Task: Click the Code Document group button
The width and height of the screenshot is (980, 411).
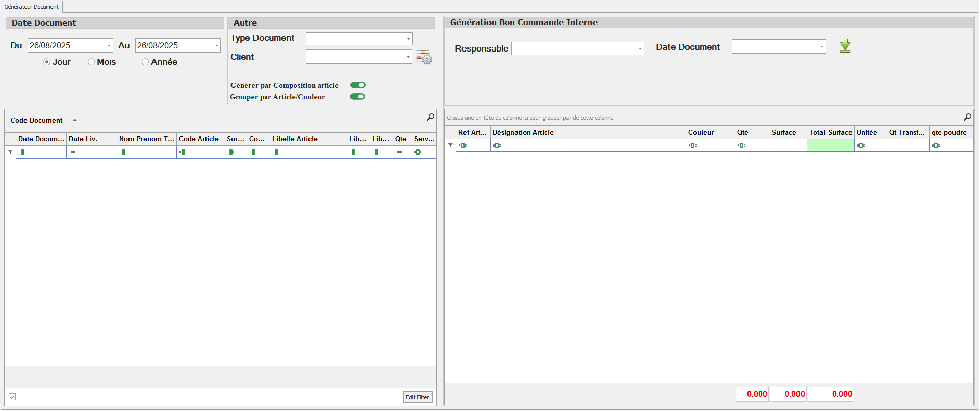Action: click(x=44, y=120)
